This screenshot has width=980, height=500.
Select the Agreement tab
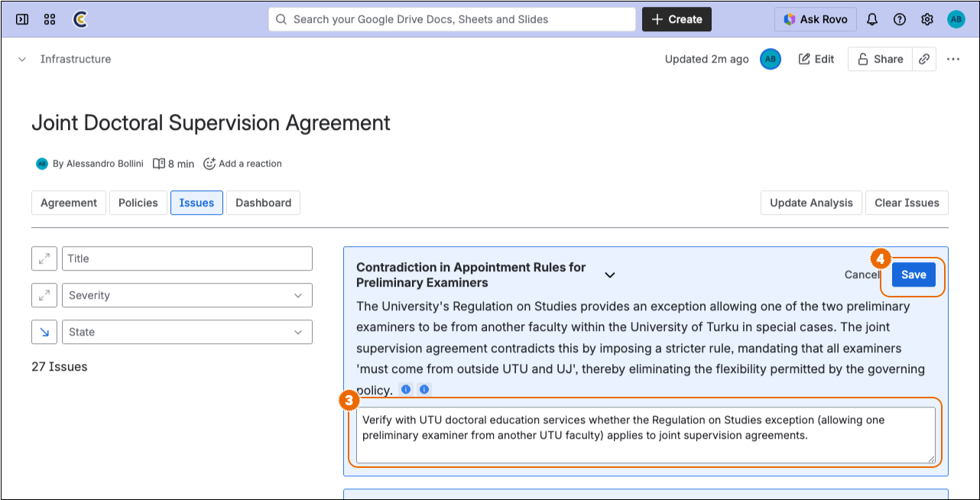[68, 203]
